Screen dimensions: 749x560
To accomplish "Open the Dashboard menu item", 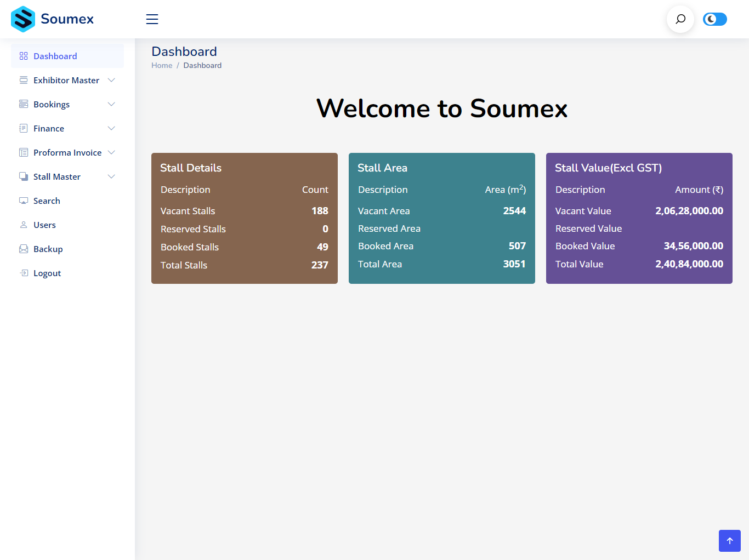I will [x=67, y=56].
